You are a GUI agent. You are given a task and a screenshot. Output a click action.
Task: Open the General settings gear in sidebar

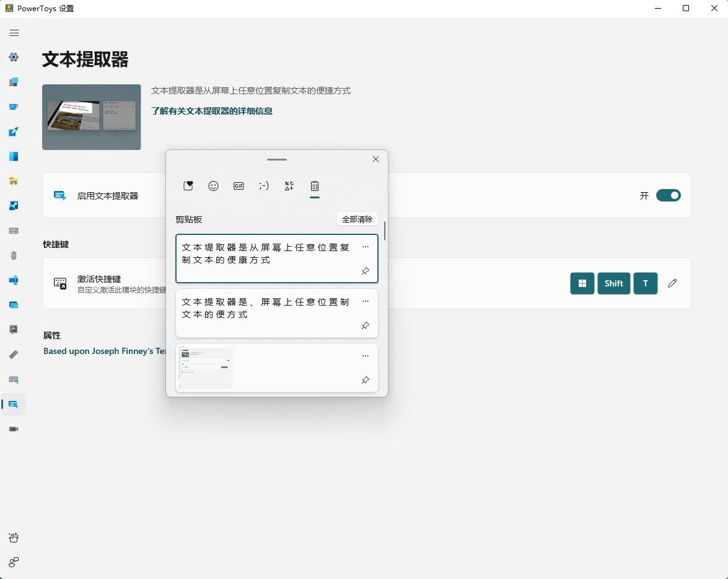point(14,57)
